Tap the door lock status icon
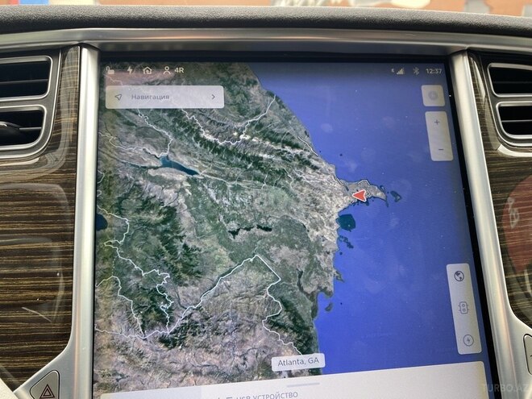 (110, 70)
